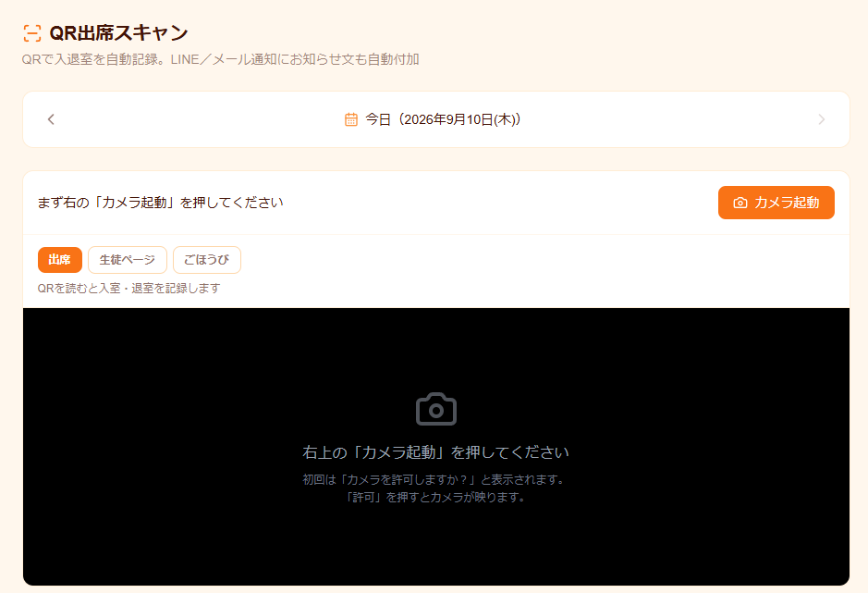
Task: Switch to the ごほうび tab
Action: [207, 260]
